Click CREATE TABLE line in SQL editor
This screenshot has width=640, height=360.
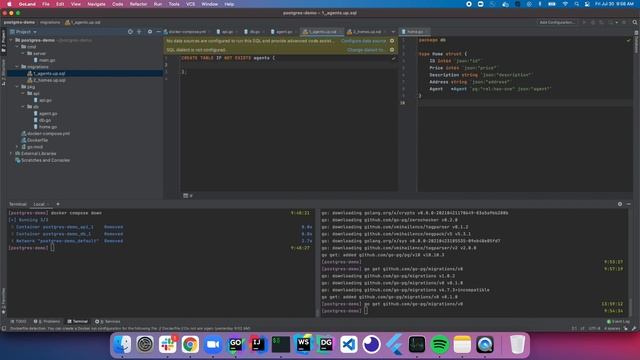(x=228, y=58)
